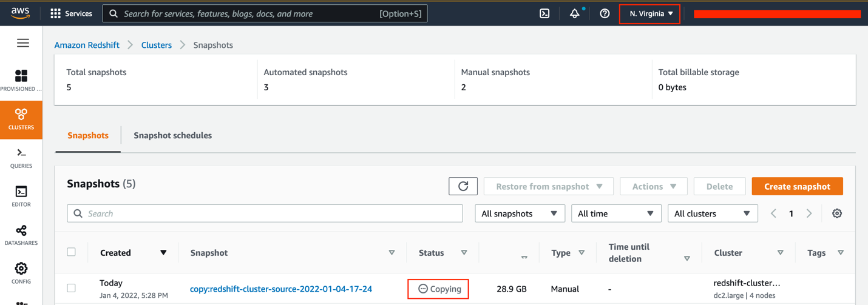This screenshot has width=868, height=305.
Task: Expand the All snapshots filter
Action: click(520, 213)
